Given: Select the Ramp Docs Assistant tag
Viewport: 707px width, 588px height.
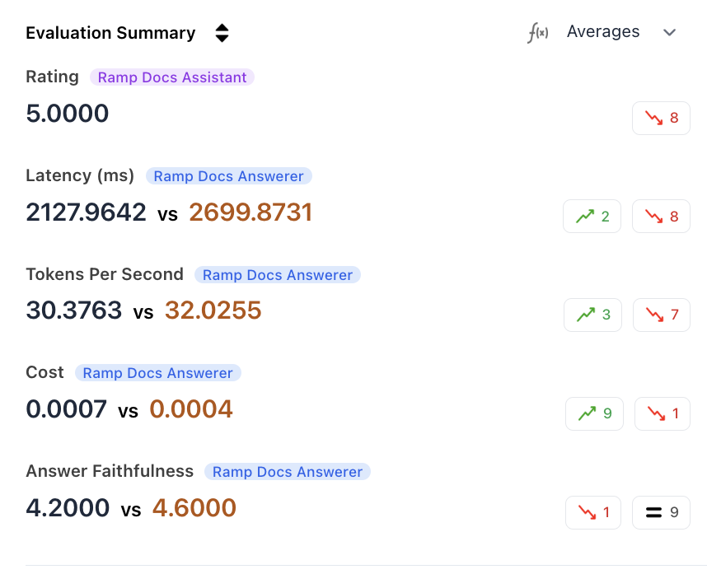Looking at the screenshot, I should [x=172, y=77].
